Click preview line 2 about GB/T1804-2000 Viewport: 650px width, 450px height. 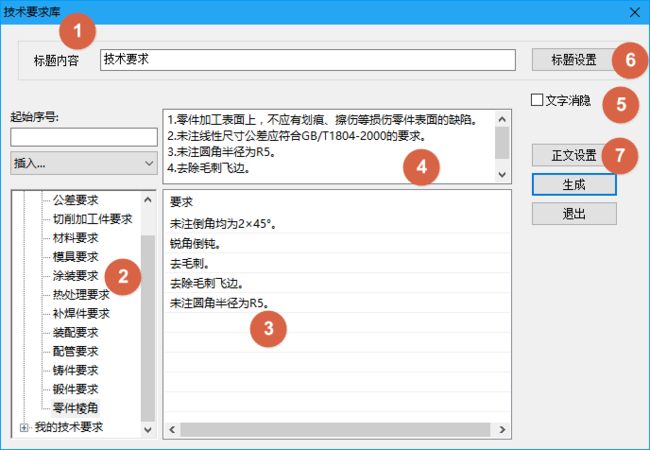tap(297, 136)
